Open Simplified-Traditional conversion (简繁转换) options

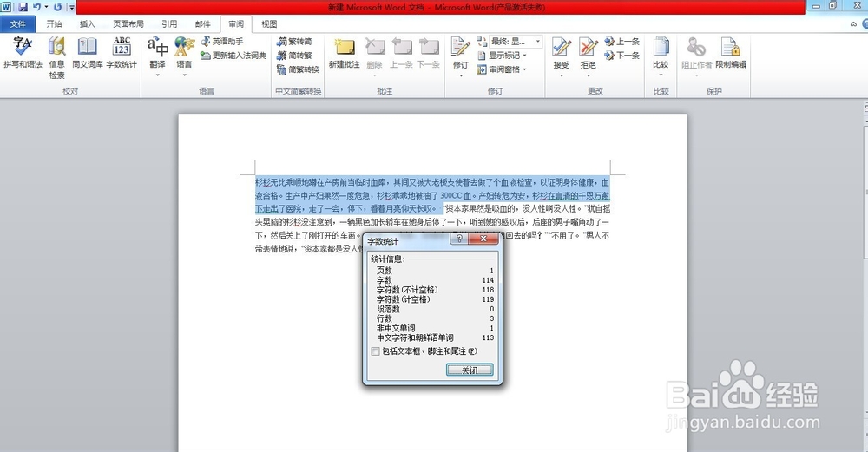[299, 69]
